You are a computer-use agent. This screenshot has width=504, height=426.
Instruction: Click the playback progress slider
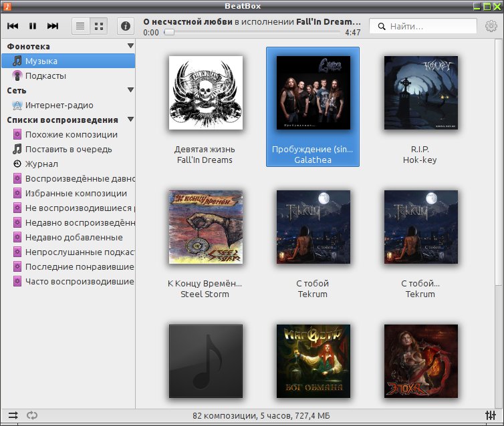click(x=252, y=33)
